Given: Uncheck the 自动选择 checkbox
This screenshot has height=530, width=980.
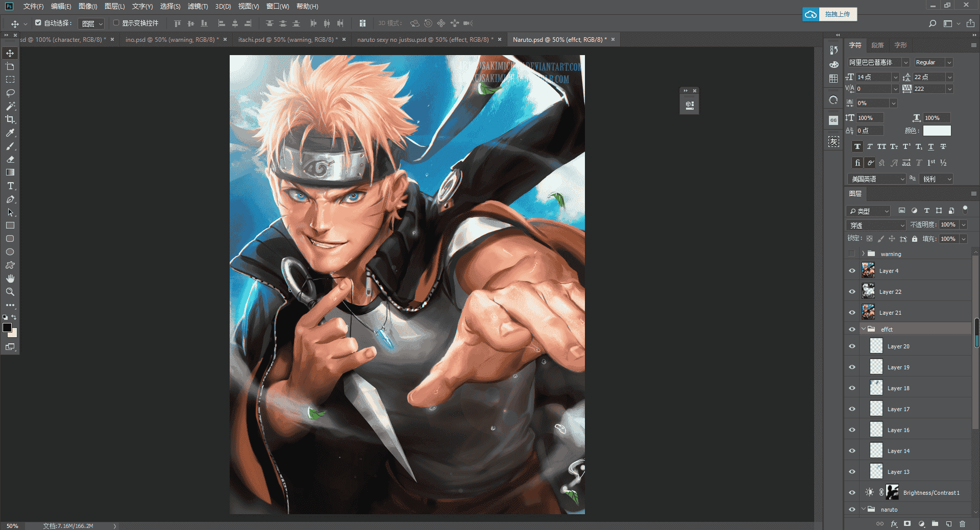Looking at the screenshot, I should pyautogui.click(x=38, y=23).
